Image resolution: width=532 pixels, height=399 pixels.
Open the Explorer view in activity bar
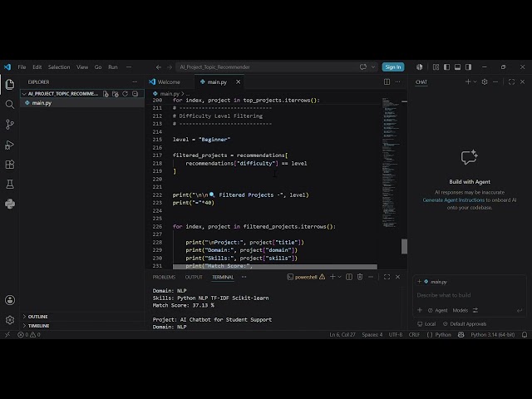pyautogui.click(x=10, y=84)
